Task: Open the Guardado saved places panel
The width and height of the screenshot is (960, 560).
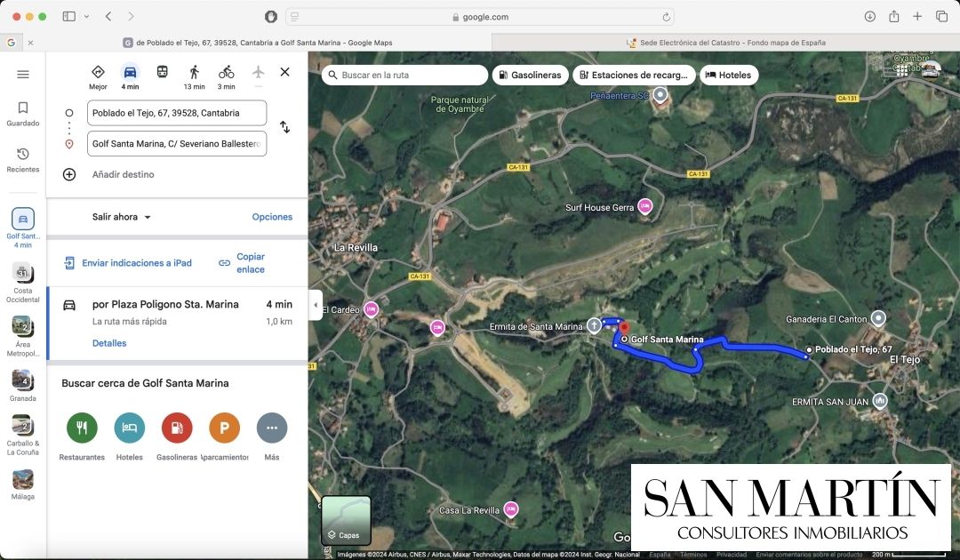Action: (22, 114)
